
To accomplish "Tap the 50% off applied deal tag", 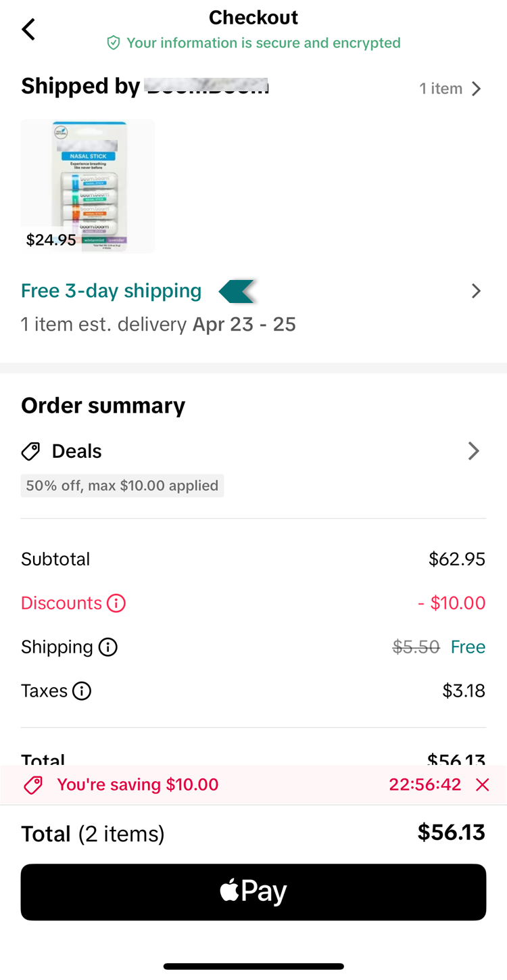I will 122,486.
